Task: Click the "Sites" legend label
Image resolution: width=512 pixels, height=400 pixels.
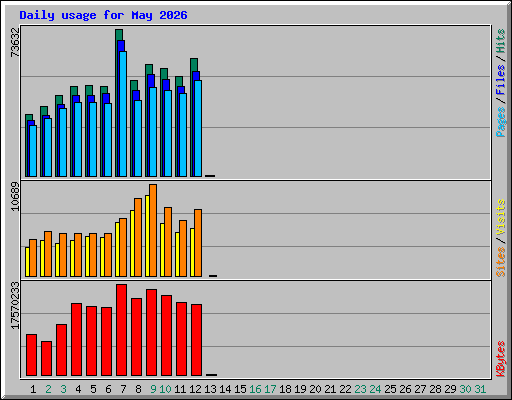Action: pos(500,262)
